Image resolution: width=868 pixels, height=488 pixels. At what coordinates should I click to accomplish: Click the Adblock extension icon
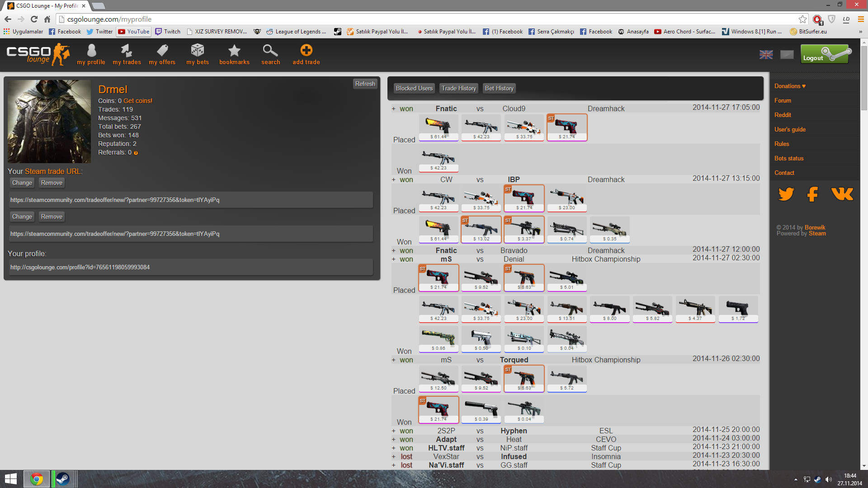click(817, 19)
